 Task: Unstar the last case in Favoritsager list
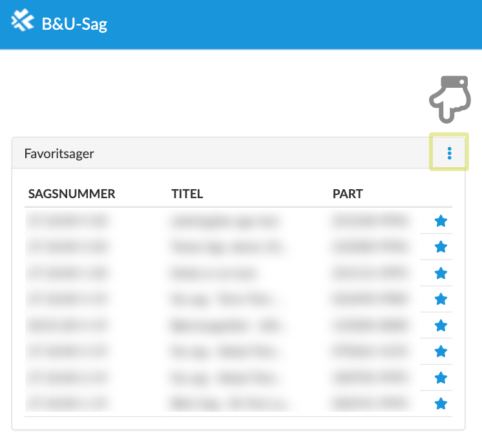(x=441, y=403)
